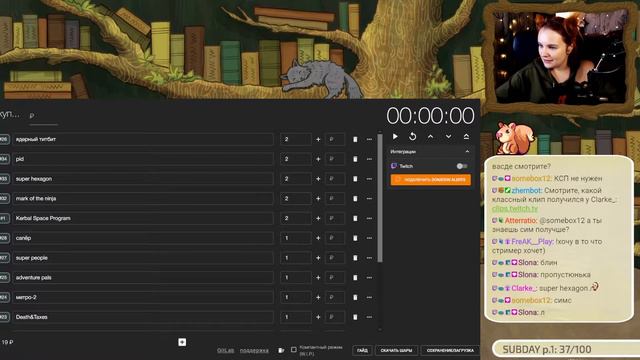
Task: Delete the super people lot
Action: (x=355, y=258)
